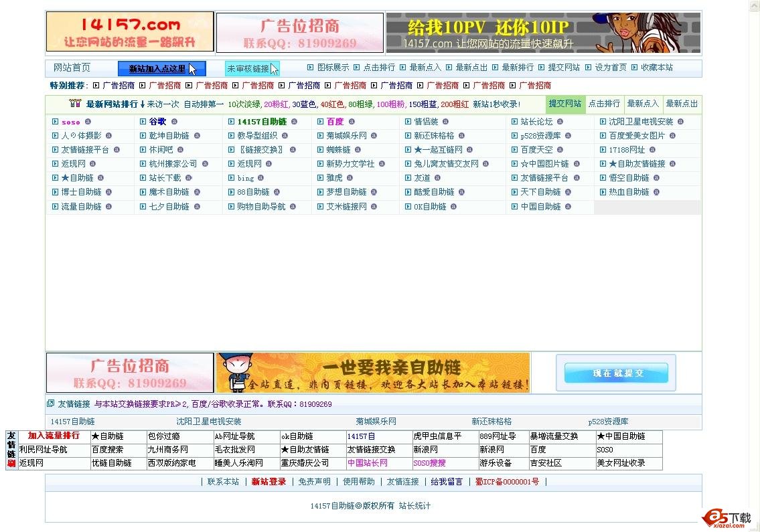Choose 收藏本站 in the navigation bar
The width and height of the screenshot is (760, 532).
[657, 68]
